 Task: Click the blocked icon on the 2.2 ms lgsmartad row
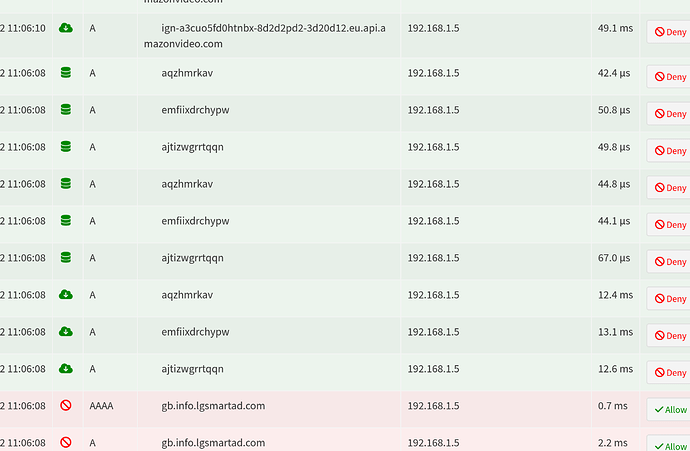click(x=66, y=442)
